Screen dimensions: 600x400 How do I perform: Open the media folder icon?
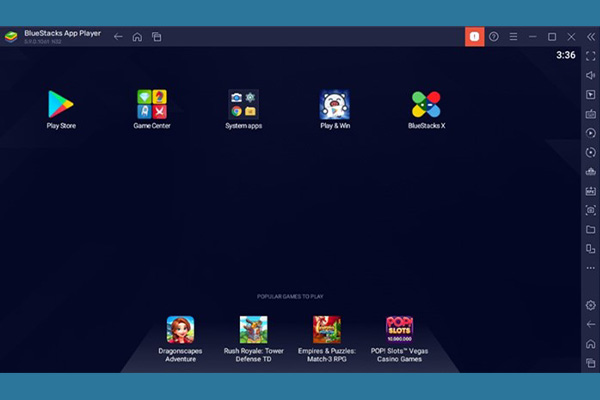click(590, 229)
